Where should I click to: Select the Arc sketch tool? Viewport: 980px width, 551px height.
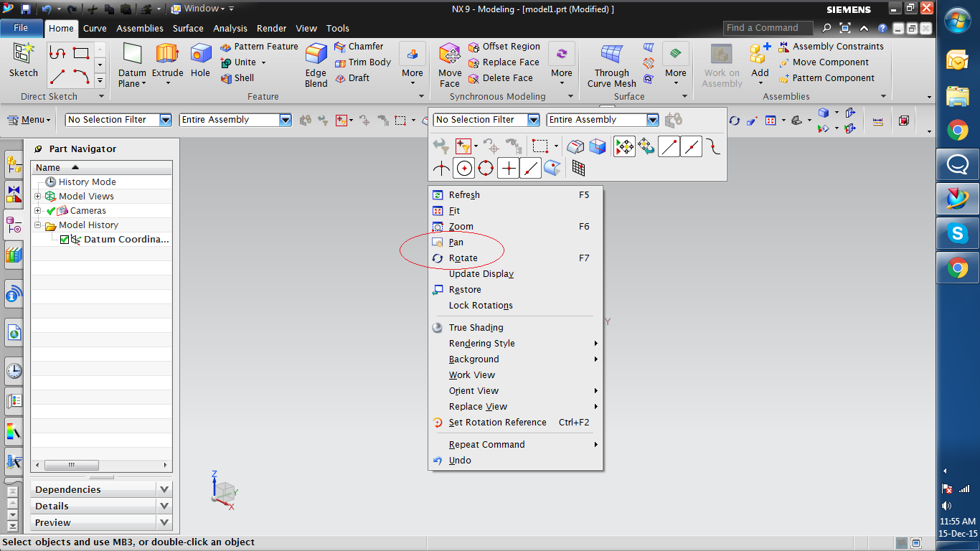[81, 76]
